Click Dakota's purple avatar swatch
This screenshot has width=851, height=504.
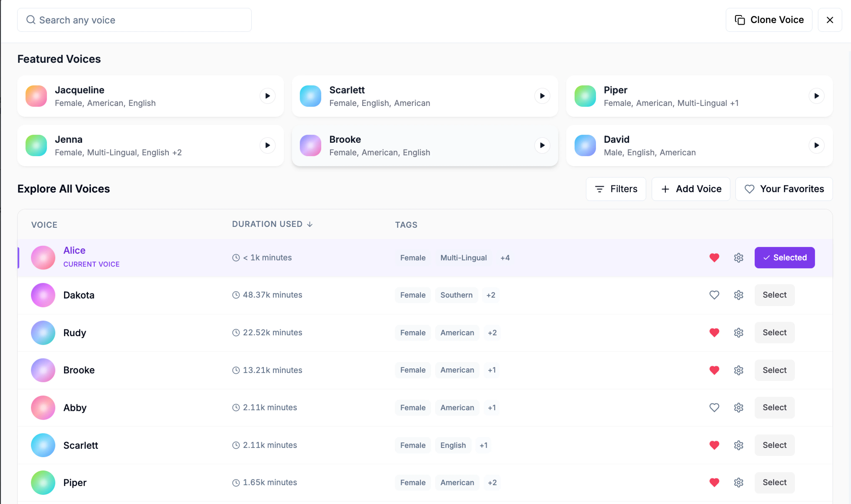43,295
